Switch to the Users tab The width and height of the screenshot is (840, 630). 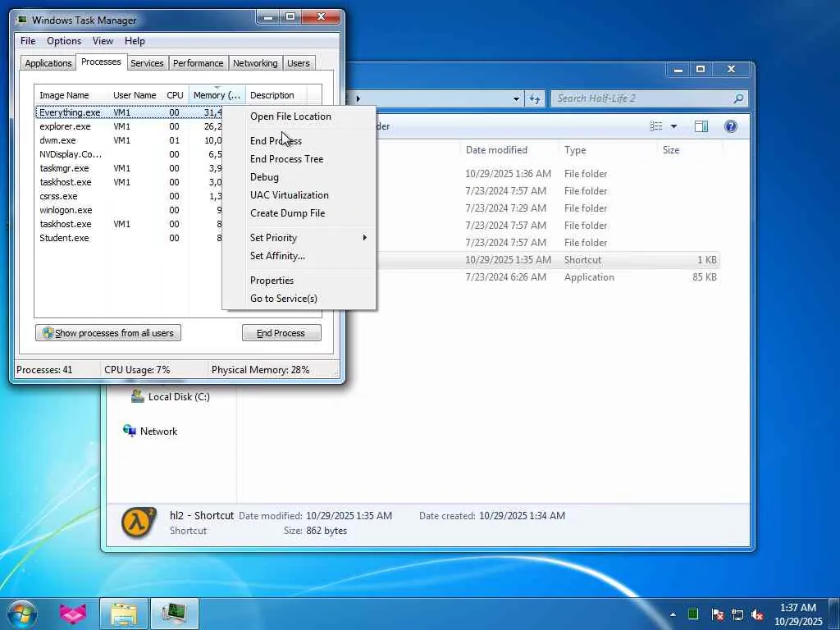[299, 63]
